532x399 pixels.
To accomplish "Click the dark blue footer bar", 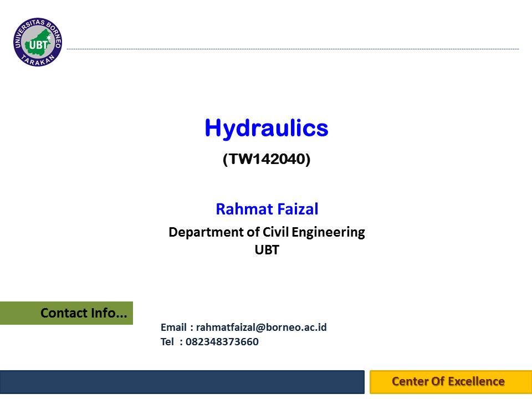I will [x=182, y=382].
